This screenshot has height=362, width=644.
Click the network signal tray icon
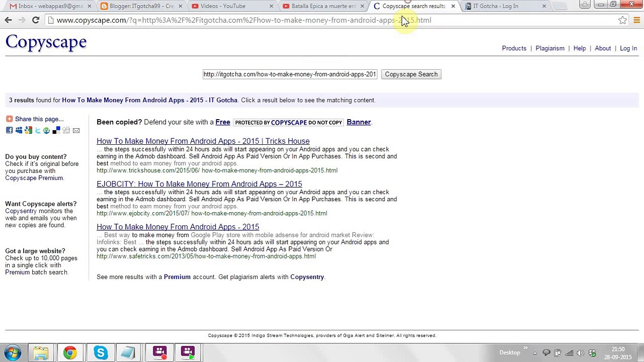pyautogui.click(x=569, y=353)
